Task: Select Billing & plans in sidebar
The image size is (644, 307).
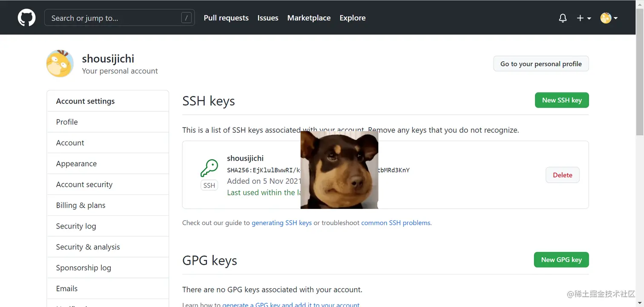Action: click(108, 206)
